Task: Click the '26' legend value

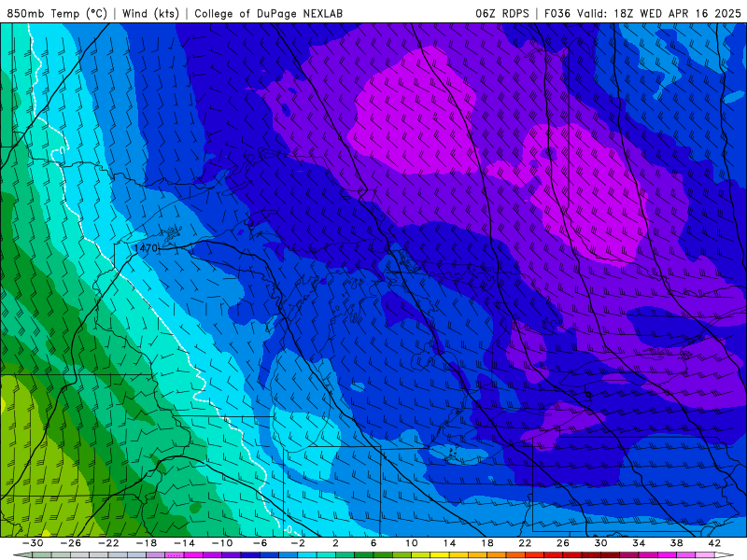Action: 563,543
